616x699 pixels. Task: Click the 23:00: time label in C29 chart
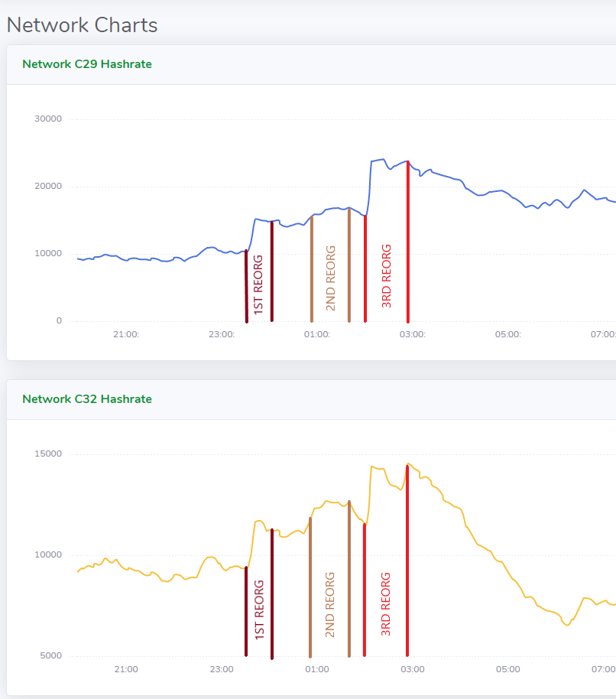click(x=222, y=334)
